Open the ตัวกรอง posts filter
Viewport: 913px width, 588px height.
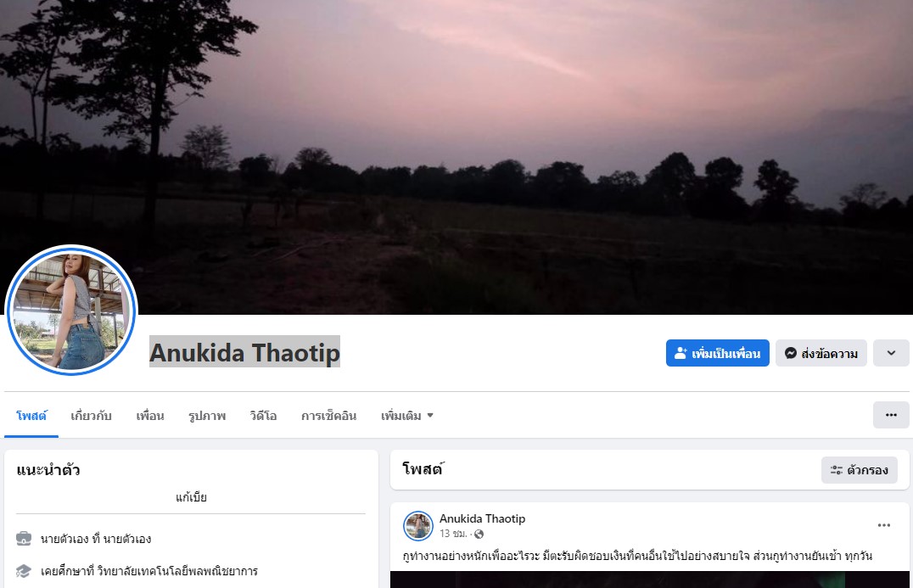pyautogui.click(x=859, y=470)
